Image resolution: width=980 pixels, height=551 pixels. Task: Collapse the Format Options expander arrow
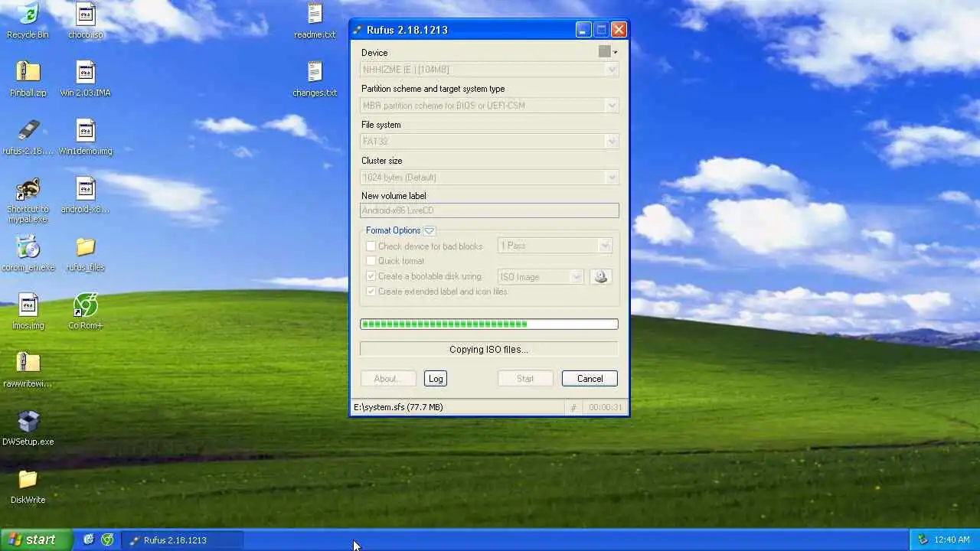click(430, 230)
